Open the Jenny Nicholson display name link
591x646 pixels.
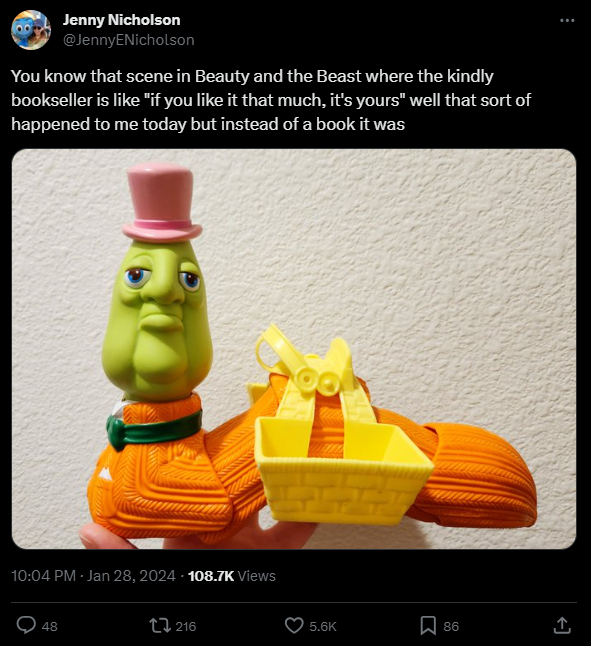click(x=121, y=20)
